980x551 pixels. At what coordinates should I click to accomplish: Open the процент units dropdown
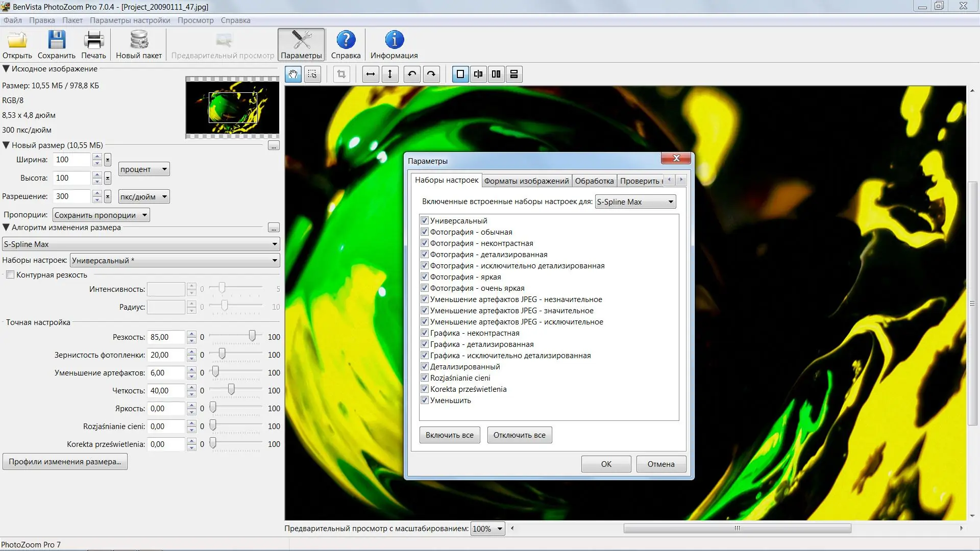coord(143,169)
